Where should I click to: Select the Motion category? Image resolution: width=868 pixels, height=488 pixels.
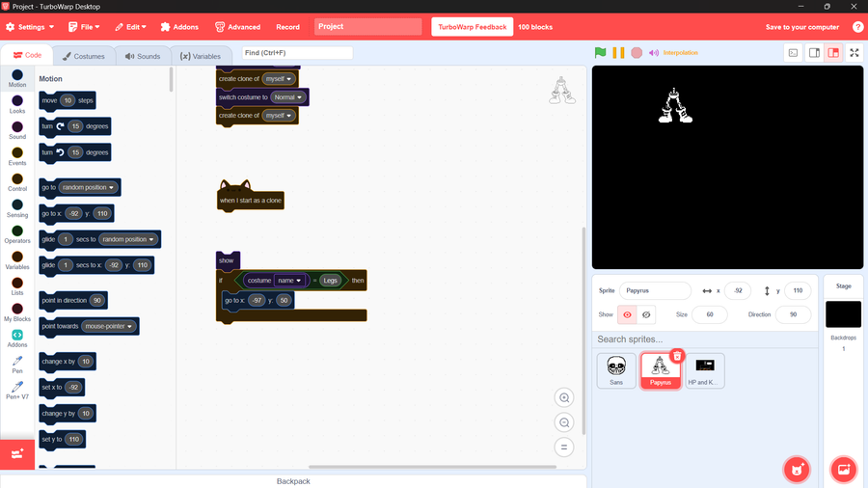click(x=17, y=78)
